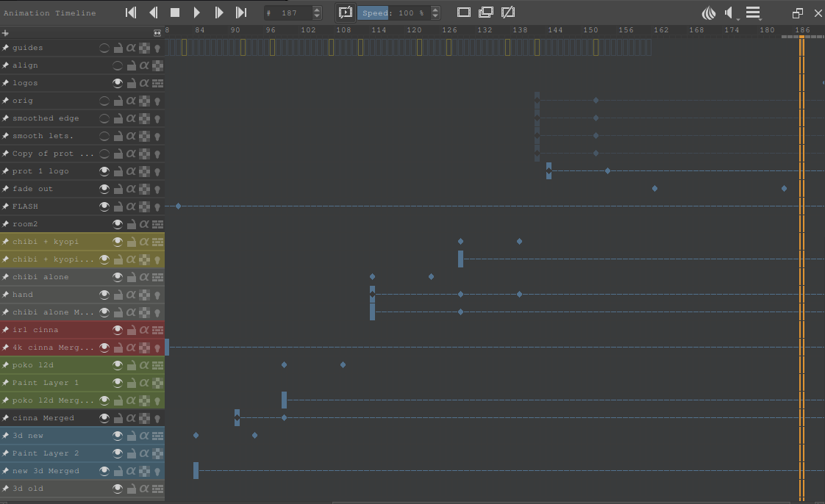Toggle lock on the hand layer
This screenshot has height=504, width=825.
click(x=118, y=295)
